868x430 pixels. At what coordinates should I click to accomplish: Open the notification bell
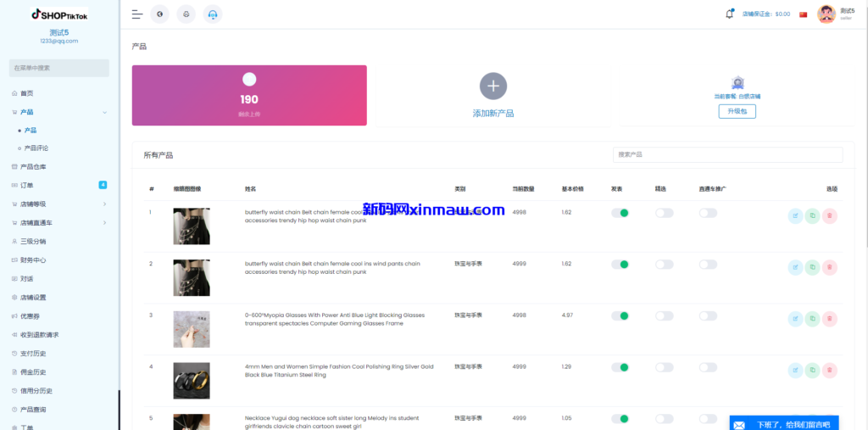[x=730, y=14]
